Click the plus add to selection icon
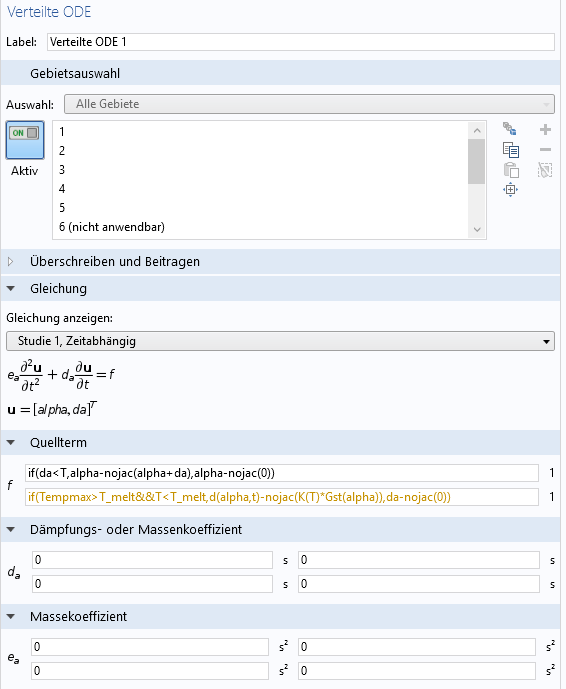566x689 pixels. click(545, 129)
